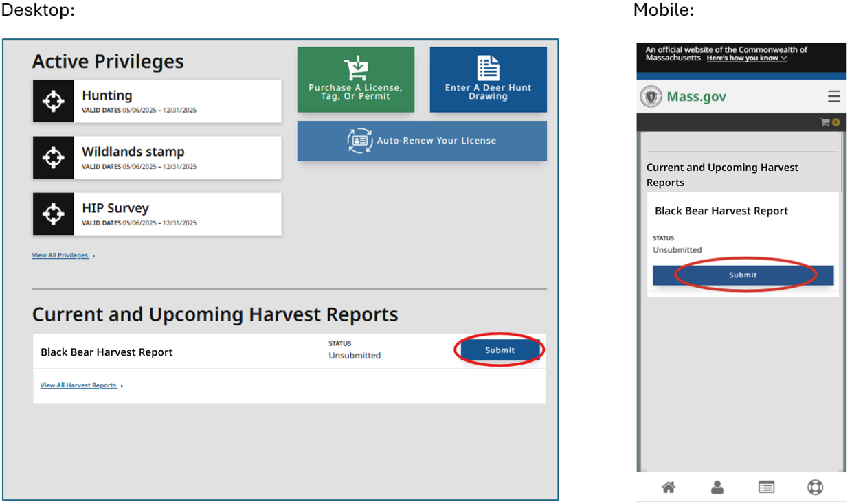
Task: Click the Mass.gov seal logo
Action: [651, 97]
